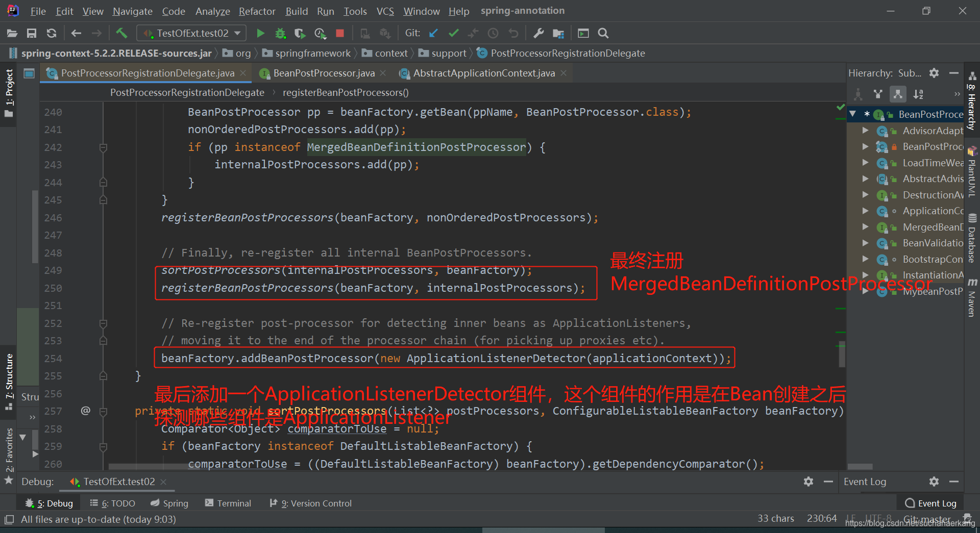Screen dimensions: 980x533
Task: Expand ApplicationCo hierarchy node
Action: click(865, 211)
